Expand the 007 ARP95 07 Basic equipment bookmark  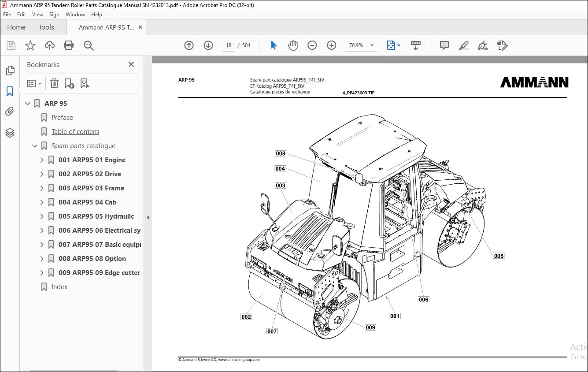pyautogui.click(x=42, y=245)
